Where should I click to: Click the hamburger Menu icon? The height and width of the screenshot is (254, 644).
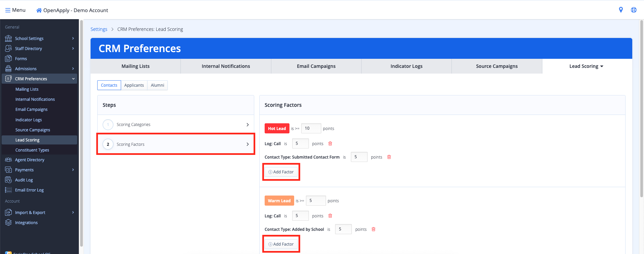coord(8,10)
